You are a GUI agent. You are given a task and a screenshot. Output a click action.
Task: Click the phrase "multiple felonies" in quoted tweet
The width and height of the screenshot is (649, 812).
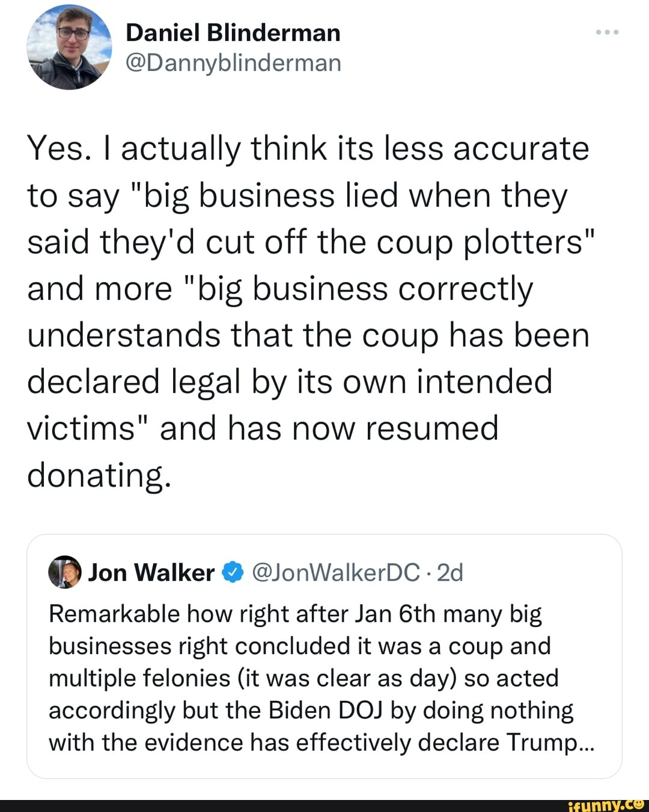(139, 678)
